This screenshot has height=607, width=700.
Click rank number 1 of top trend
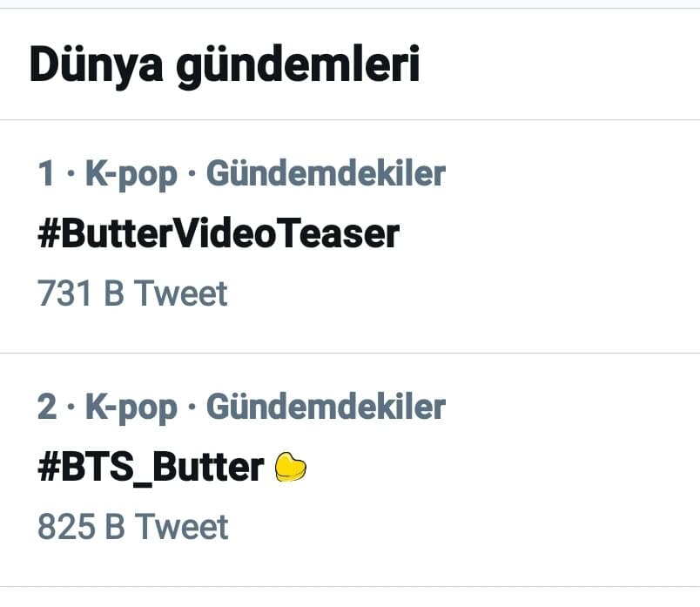pyautogui.click(x=46, y=174)
